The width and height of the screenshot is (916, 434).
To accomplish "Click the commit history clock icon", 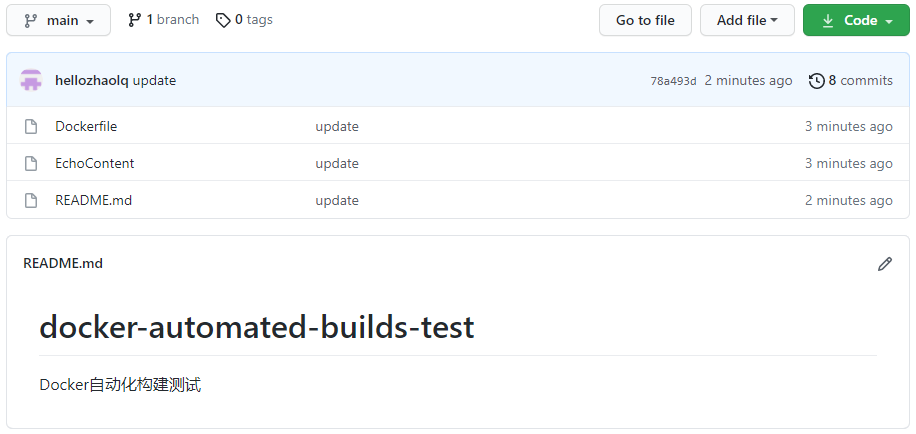I will pos(816,81).
